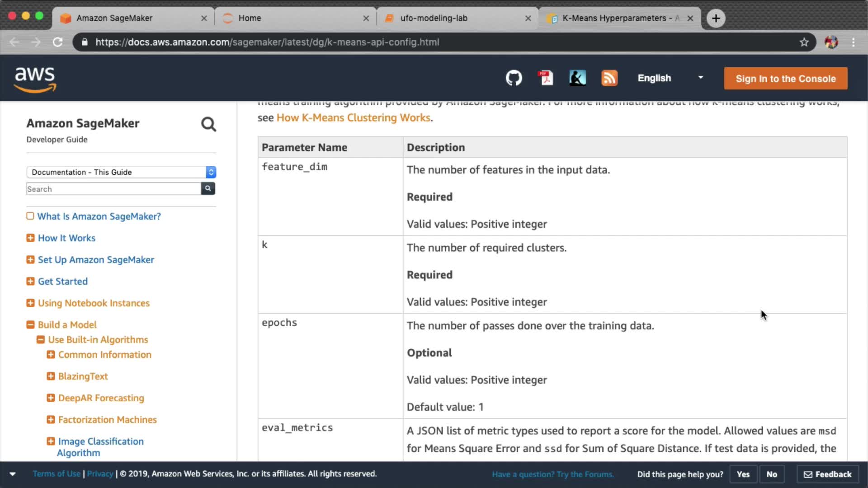Open the English language dropdown
868x488 pixels.
[x=670, y=78]
